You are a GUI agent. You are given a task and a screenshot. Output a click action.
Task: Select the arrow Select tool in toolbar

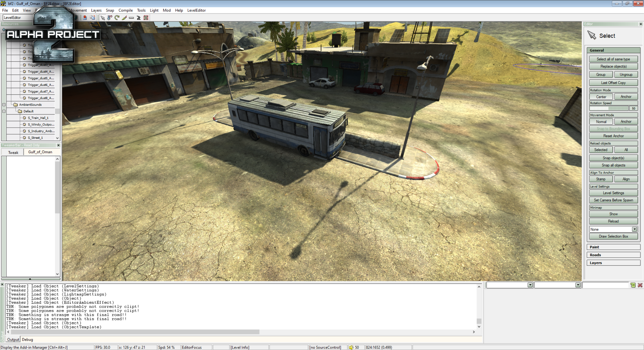pyautogui.click(x=102, y=18)
